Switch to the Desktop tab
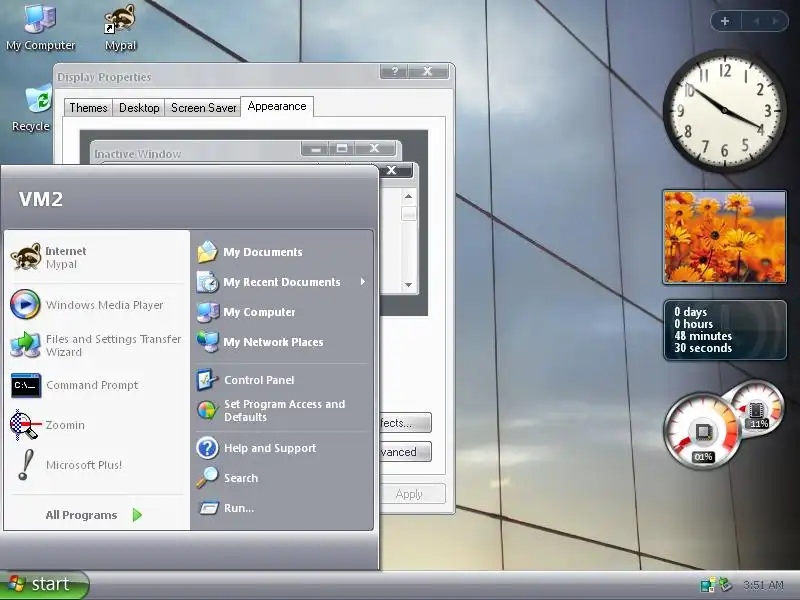800x600 pixels. pyautogui.click(x=139, y=108)
